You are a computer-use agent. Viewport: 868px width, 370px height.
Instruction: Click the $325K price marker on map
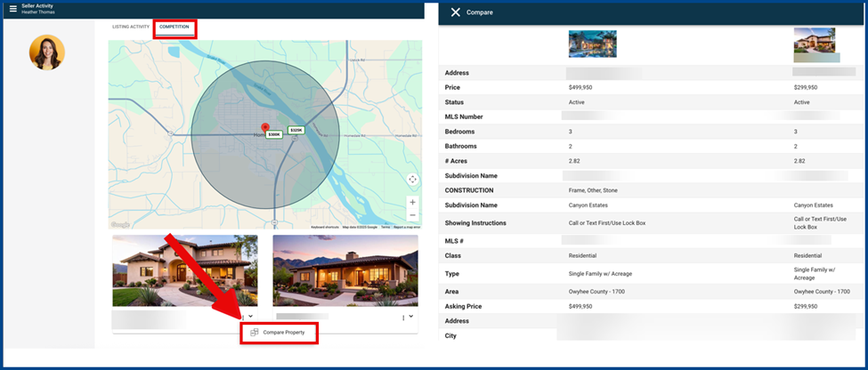tap(296, 130)
